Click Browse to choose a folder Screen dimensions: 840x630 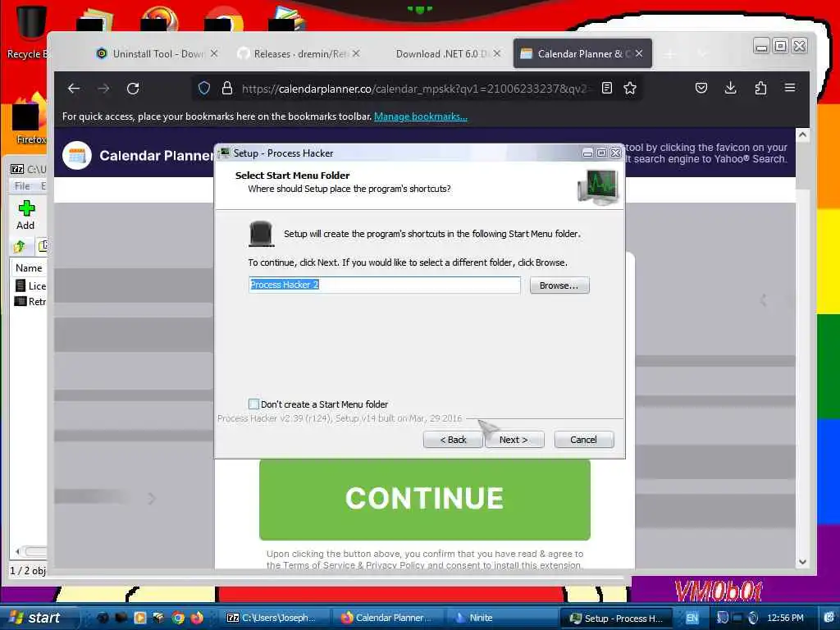[x=559, y=285]
